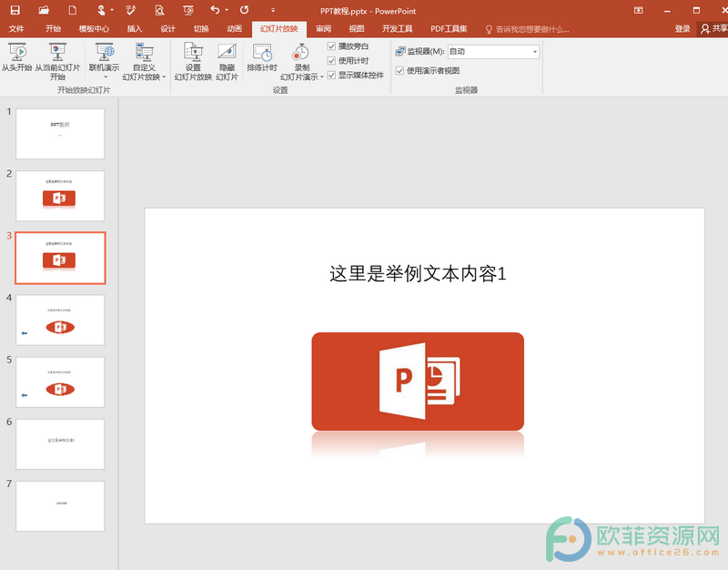
Task: Expand the 录制幻灯片演示 dropdown arrow
Action: (x=321, y=77)
